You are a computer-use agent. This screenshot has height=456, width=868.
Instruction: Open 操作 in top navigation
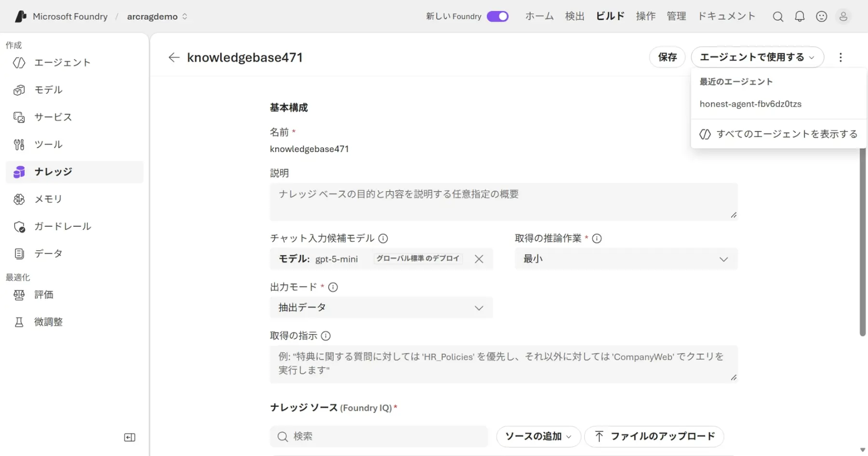(x=645, y=16)
